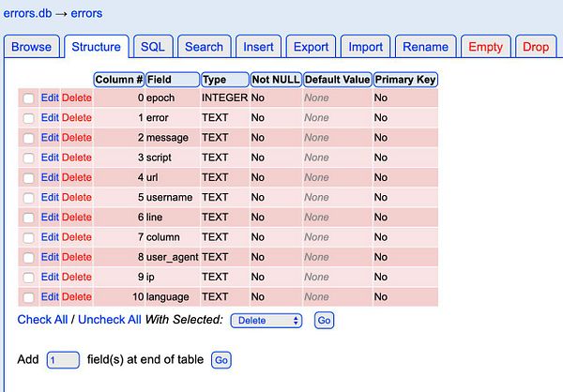Delete the url field
The width and height of the screenshot is (563, 392).
77,177
